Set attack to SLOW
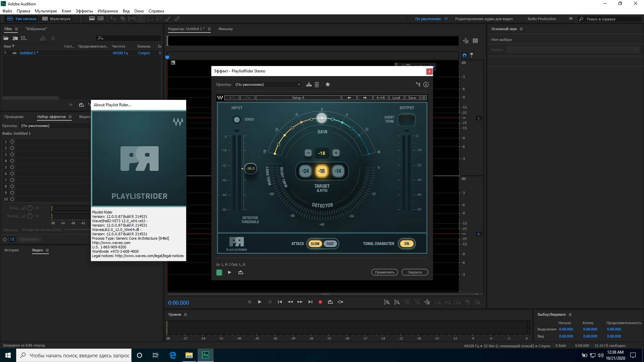 point(315,244)
